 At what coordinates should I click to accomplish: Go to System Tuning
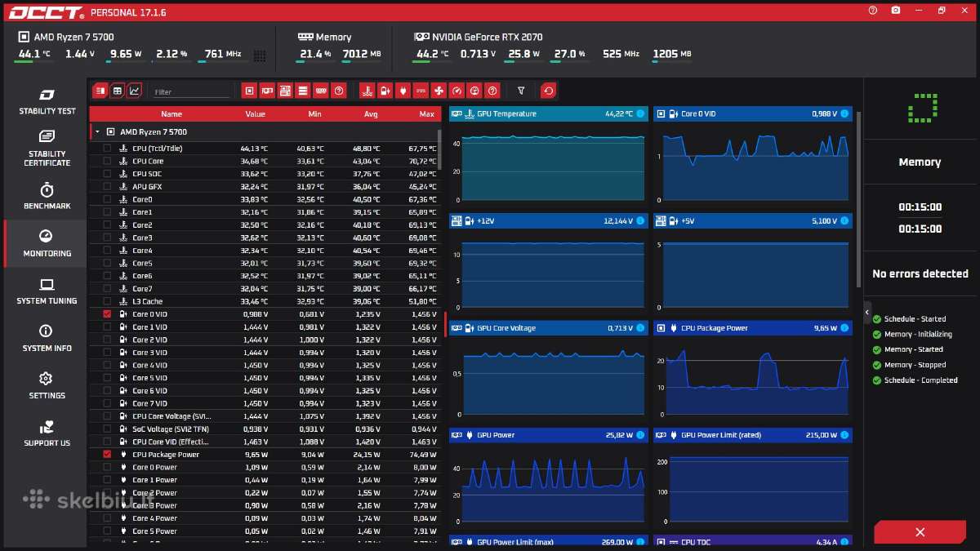tap(47, 291)
